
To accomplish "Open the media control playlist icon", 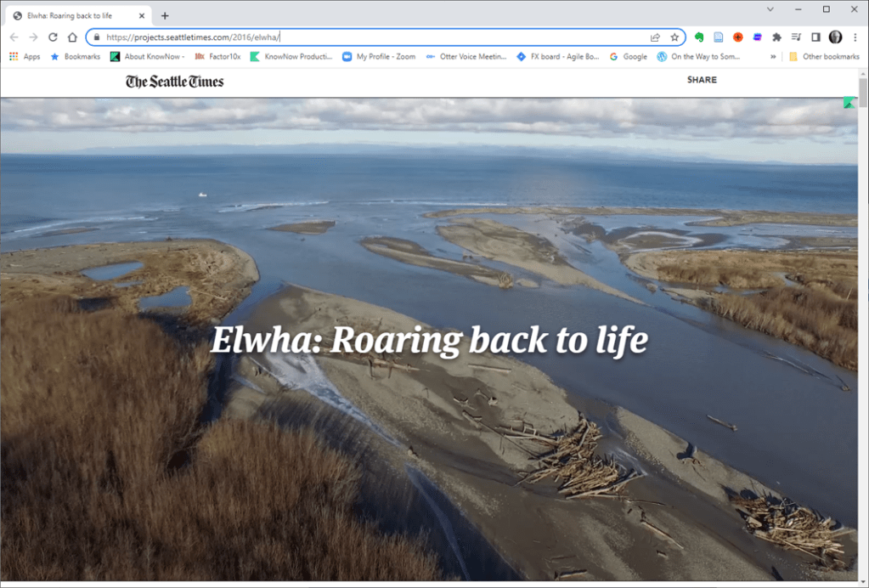I will click(796, 37).
